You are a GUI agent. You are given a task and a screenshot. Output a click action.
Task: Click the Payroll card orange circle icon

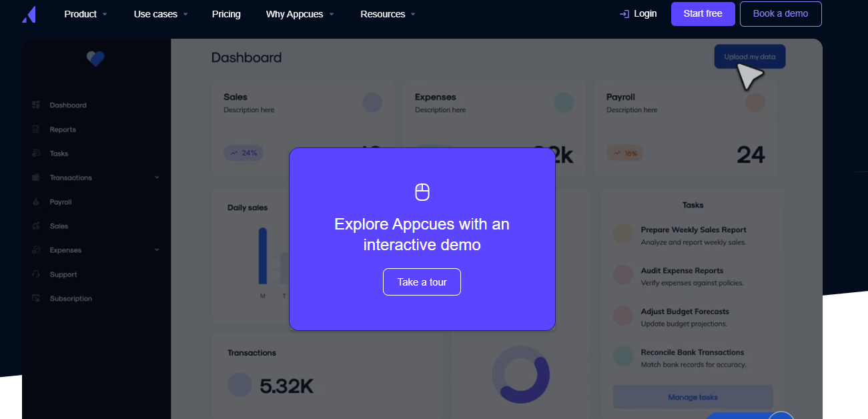pos(755,102)
